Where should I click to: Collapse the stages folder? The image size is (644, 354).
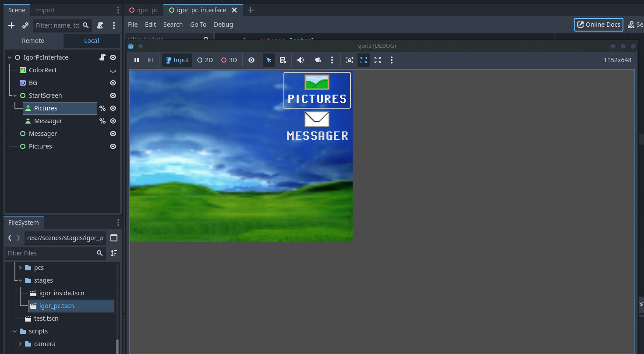tap(20, 280)
